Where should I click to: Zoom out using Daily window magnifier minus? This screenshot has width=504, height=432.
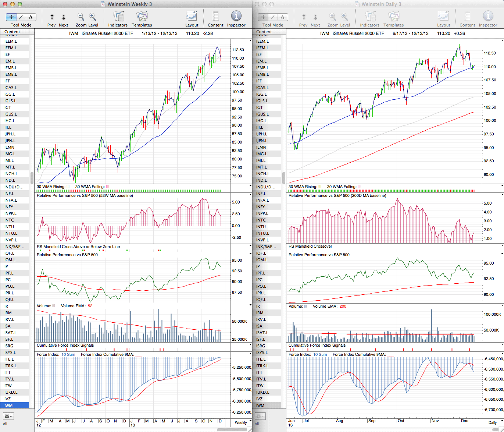pyautogui.click(x=333, y=17)
